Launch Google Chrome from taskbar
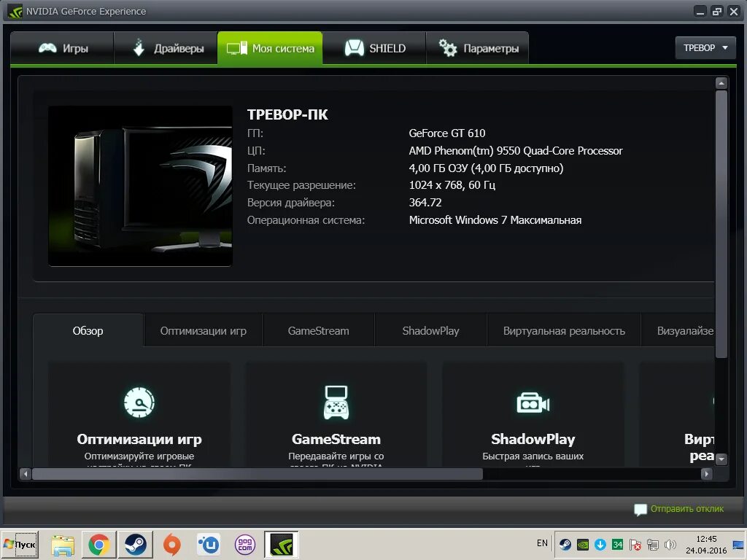Viewport: 747px width, 560px height. (98, 545)
